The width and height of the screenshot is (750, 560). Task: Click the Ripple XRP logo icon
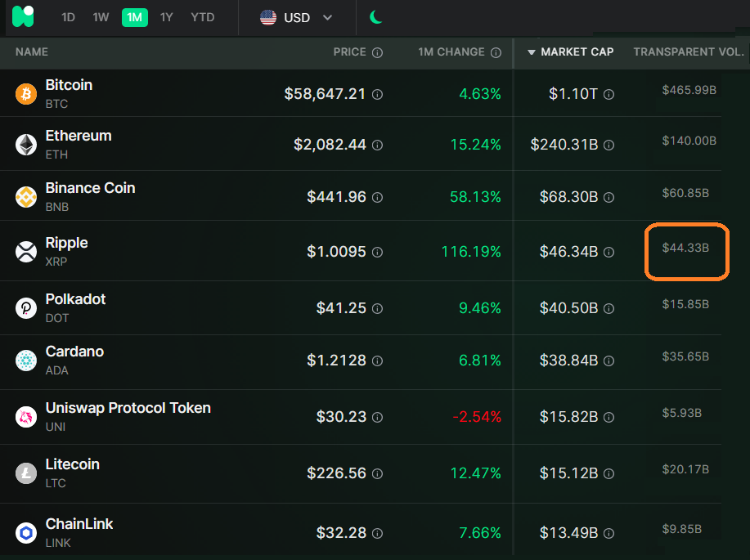click(26, 252)
